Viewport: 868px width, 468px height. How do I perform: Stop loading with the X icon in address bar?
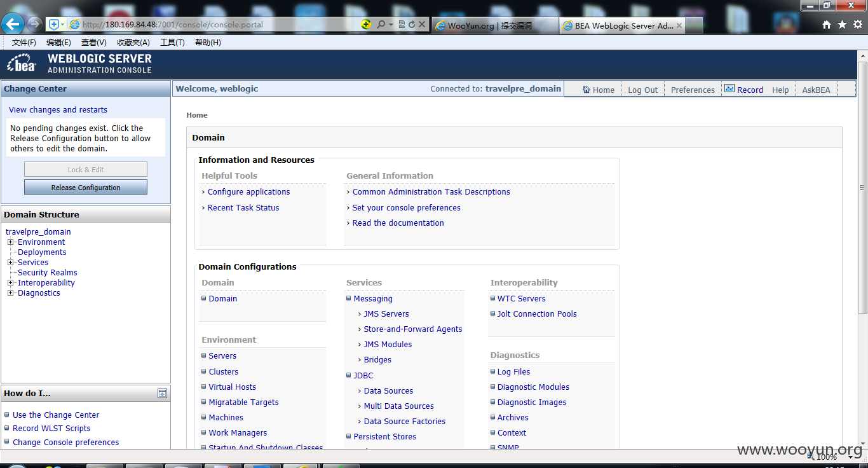click(x=422, y=24)
